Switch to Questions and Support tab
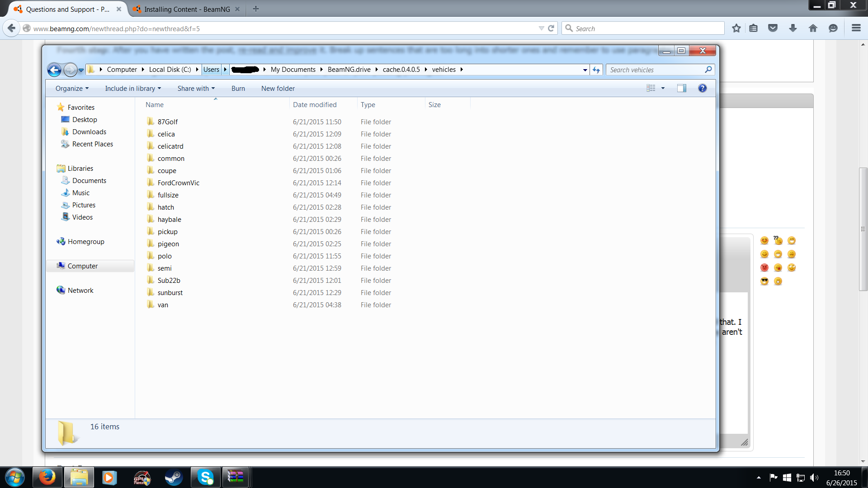Viewport: 868px width, 488px height. tap(68, 9)
